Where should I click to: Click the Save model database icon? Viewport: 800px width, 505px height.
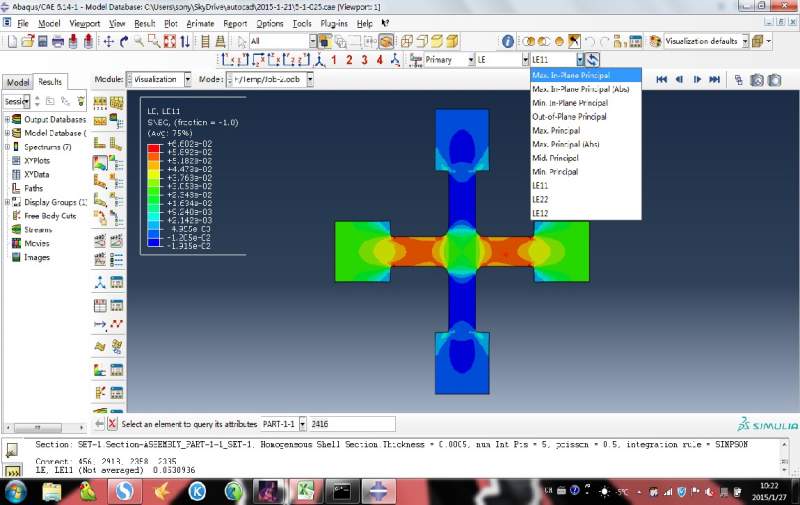[43, 41]
